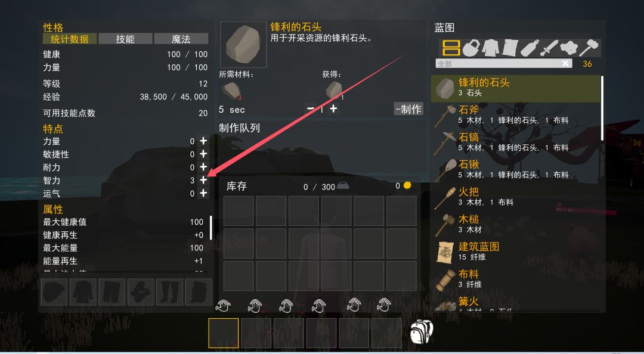Add a point to 力量 trait
The image size is (644, 354).
(x=203, y=141)
